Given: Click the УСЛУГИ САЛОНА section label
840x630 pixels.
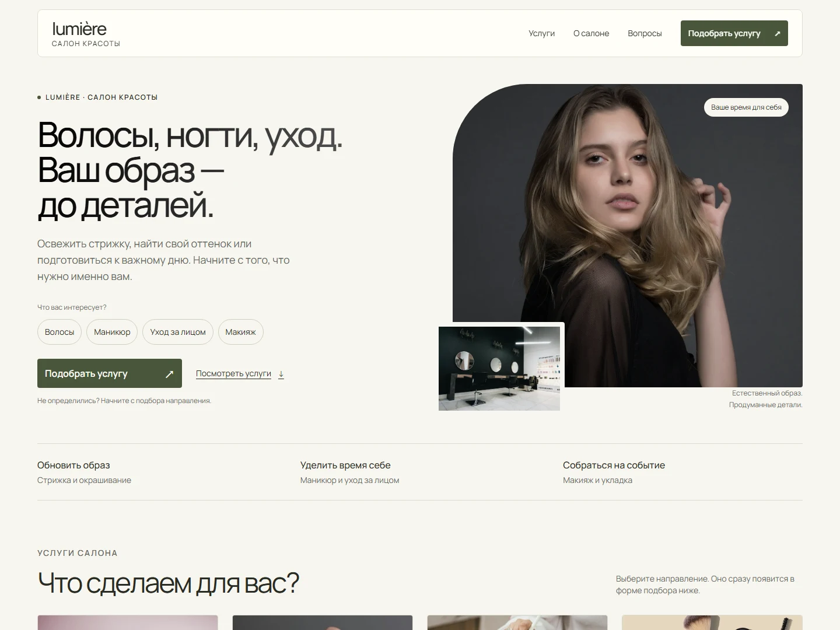Looking at the screenshot, I should [78, 553].
